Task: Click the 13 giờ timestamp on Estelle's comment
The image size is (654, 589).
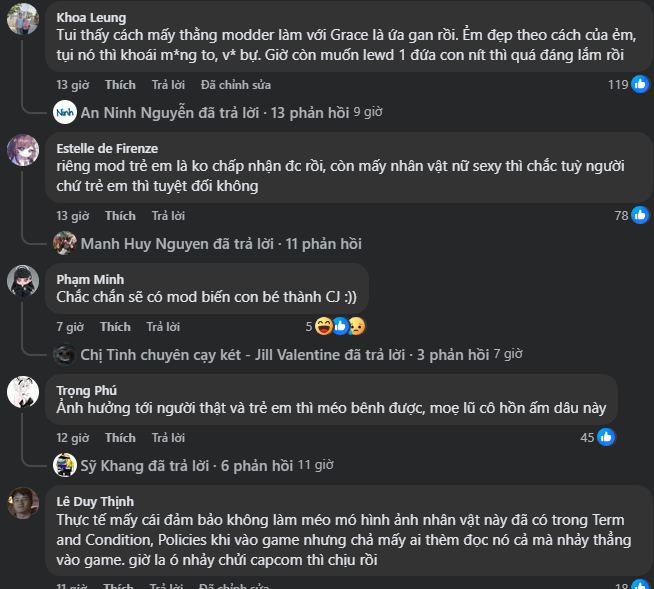Action: 72,216
